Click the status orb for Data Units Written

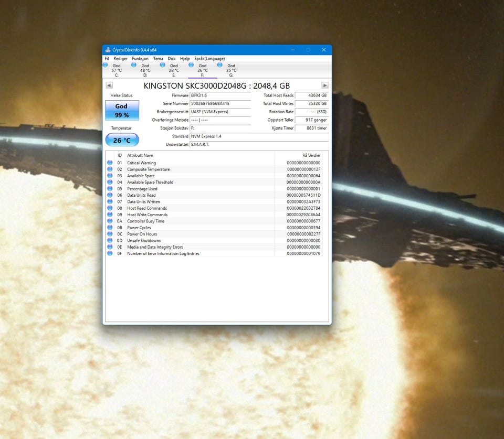110,202
